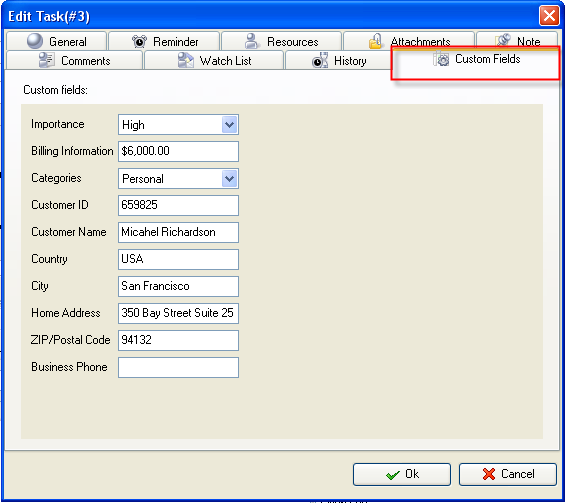Click the green checkmark on Ok
The width and height of the screenshot is (565, 503).
(393, 475)
